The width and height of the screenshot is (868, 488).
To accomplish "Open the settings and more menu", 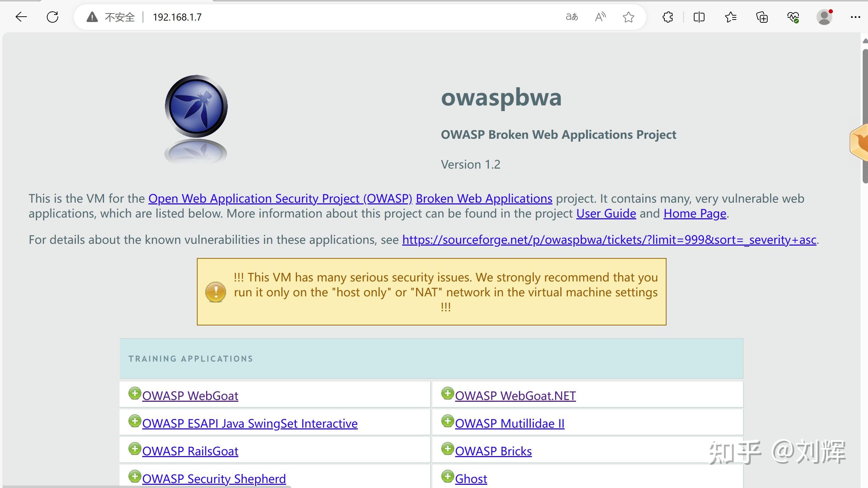I will point(855,17).
